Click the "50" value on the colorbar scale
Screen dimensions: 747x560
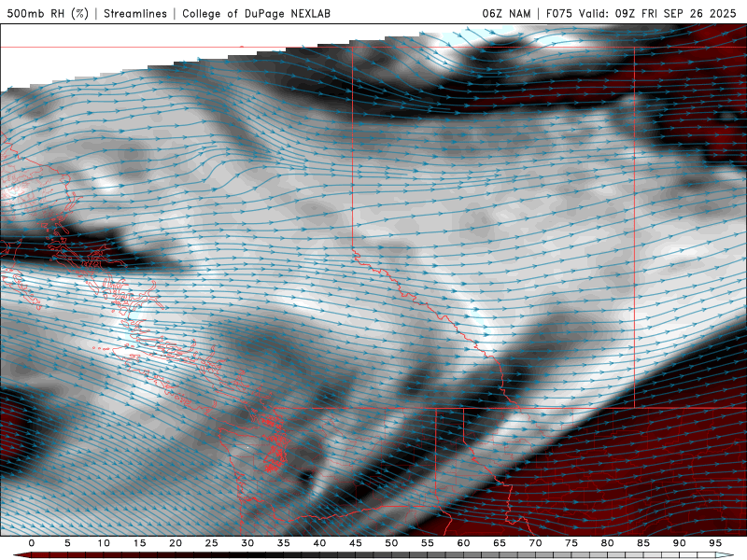tap(391, 543)
